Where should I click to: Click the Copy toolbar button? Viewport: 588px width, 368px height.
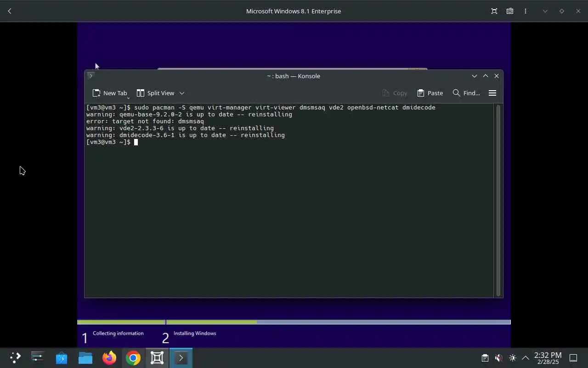pos(395,93)
